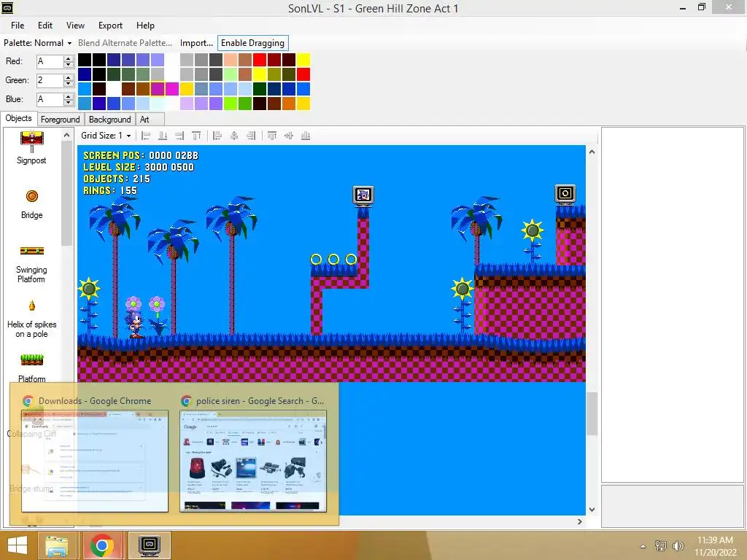Open the View menu
The image size is (747, 560).
(75, 26)
